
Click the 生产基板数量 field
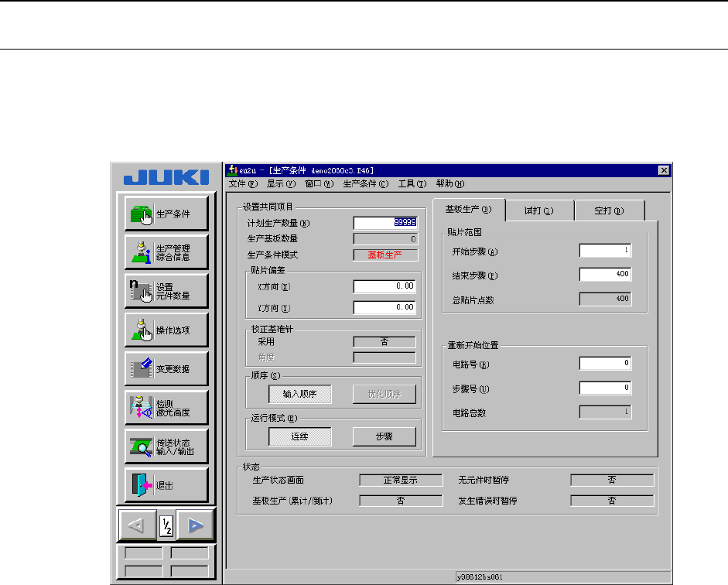(x=385, y=239)
